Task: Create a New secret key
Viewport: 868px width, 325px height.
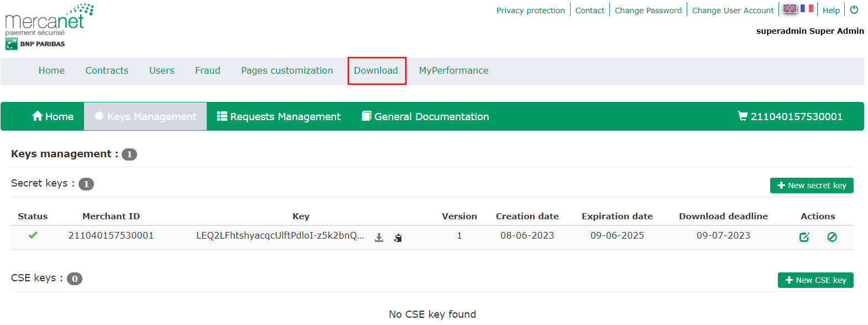Action: (x=812, y=185)
